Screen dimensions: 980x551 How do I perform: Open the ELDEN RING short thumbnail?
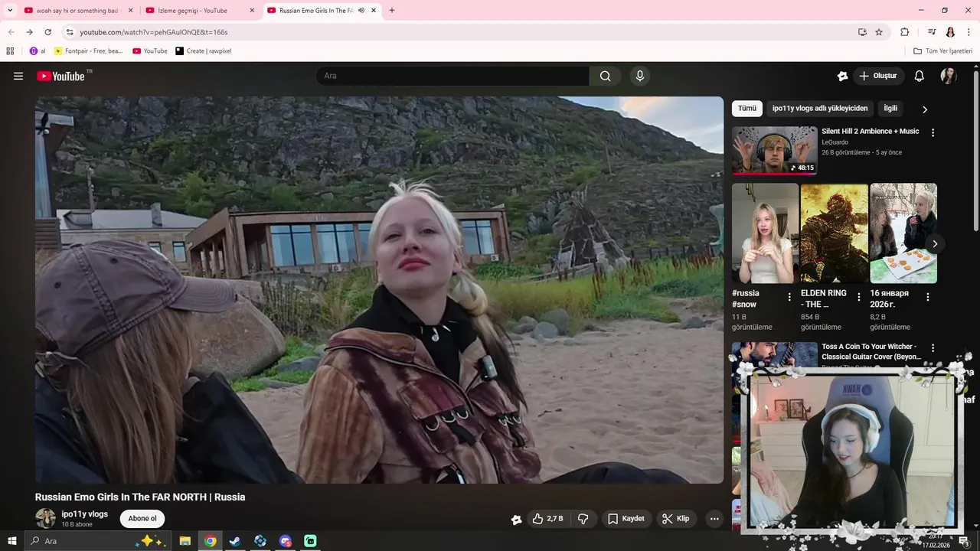(x=835, y=233)
